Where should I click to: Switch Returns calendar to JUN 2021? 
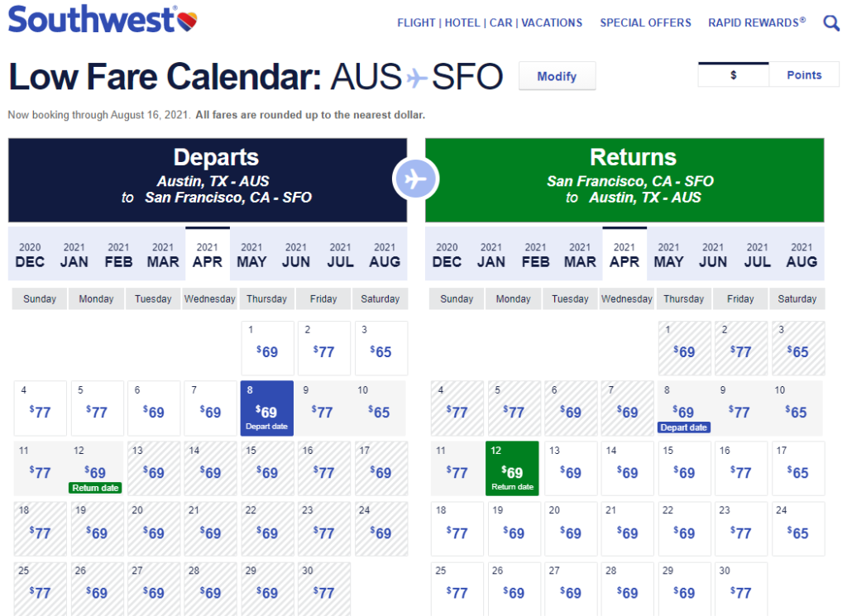(x=712, y=254)
